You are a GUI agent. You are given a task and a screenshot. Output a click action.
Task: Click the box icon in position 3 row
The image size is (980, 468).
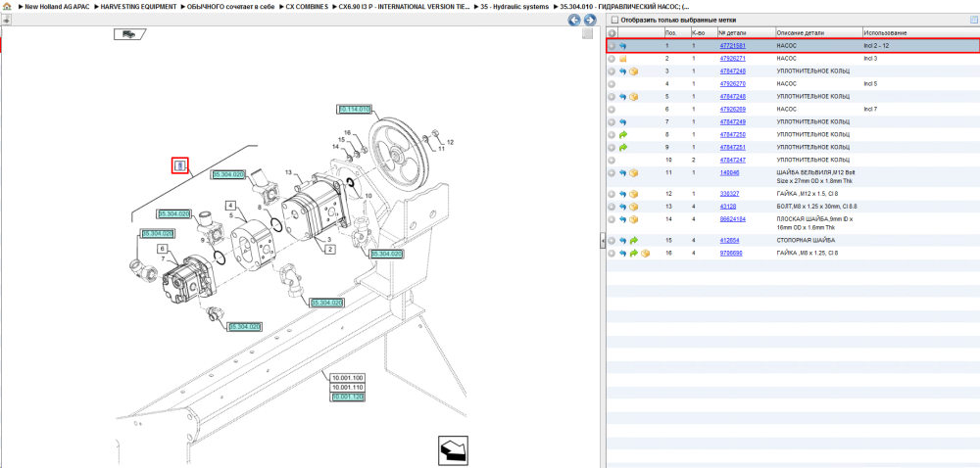634,71
